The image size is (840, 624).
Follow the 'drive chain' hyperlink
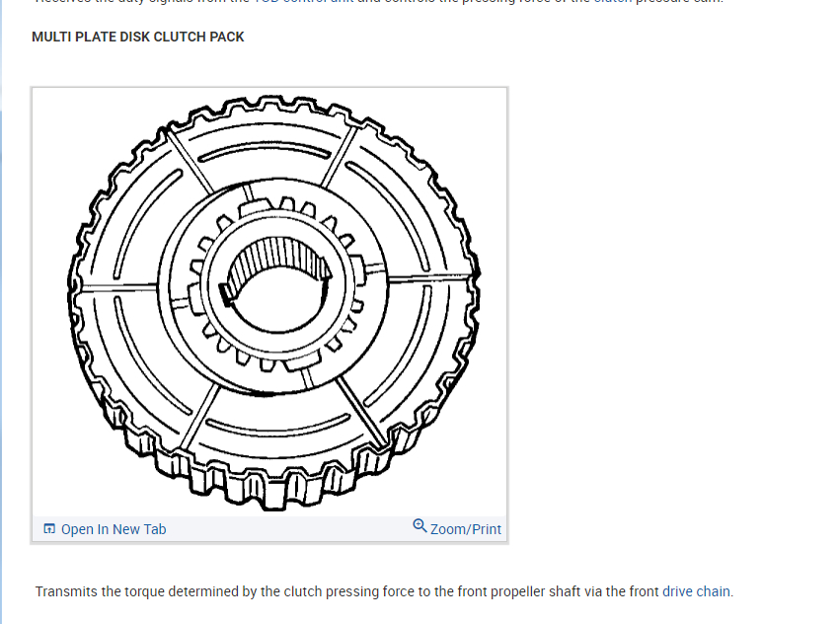coord(696,591)
